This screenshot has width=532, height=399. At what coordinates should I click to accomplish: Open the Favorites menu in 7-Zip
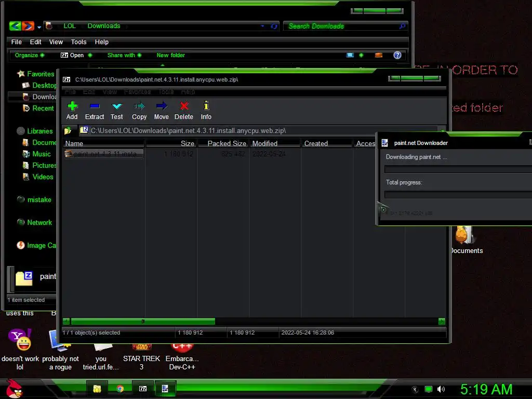pyautogui.click(x=137, y=91)
